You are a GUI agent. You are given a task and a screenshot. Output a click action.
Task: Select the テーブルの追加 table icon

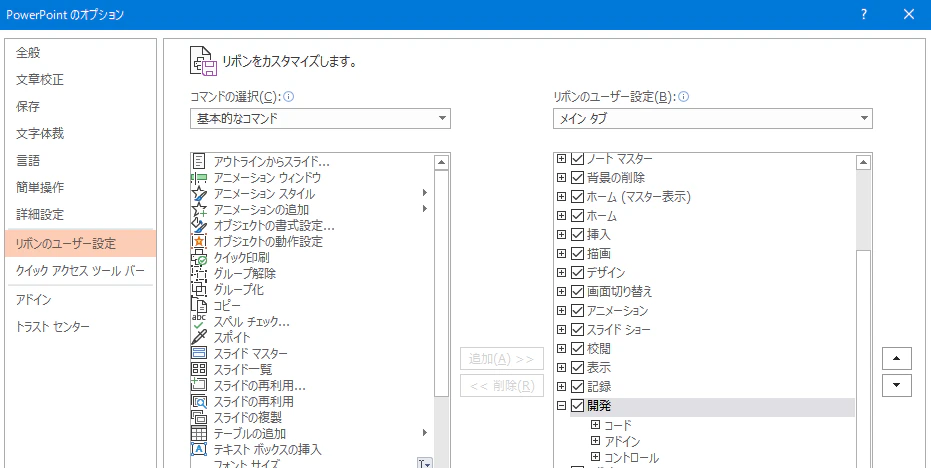[x=200, y=434]
